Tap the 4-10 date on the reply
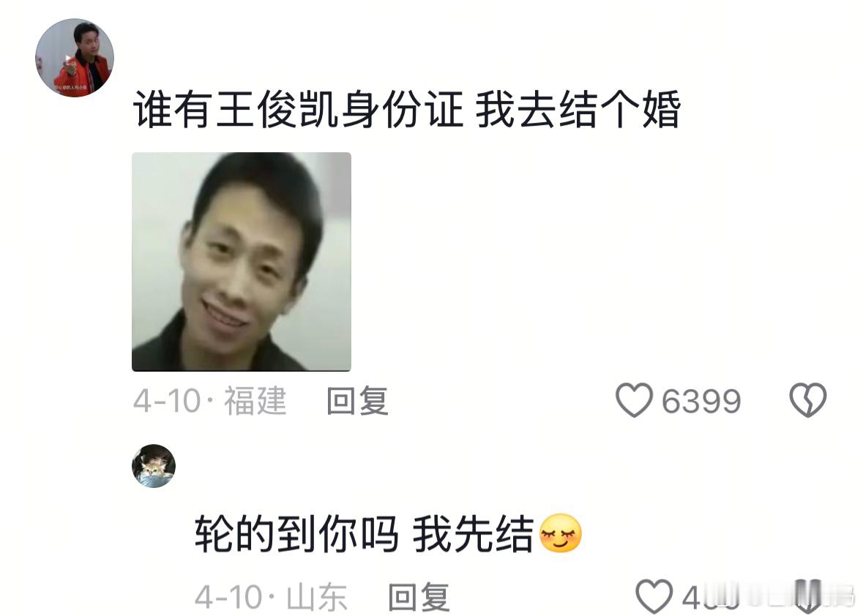 (228, 597)
